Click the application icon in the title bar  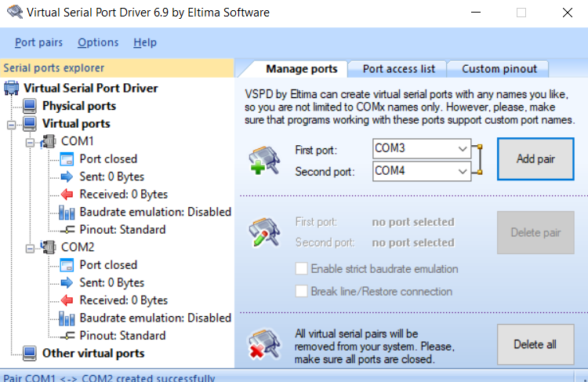(x=15, y=12)
